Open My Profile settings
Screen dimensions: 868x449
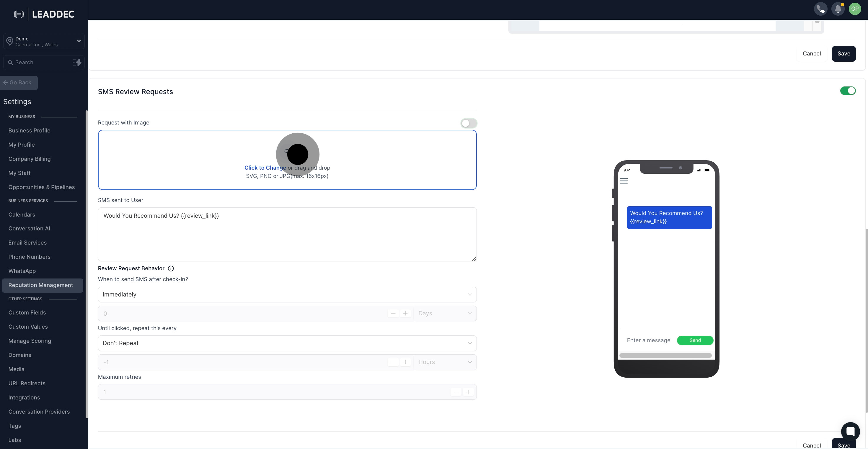point(22,145)
